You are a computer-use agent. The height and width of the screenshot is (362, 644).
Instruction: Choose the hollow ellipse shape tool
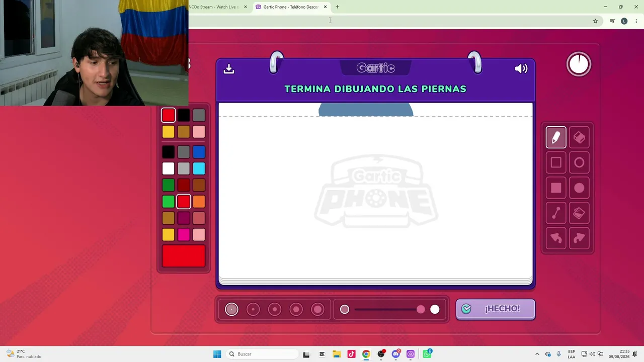click(579, 162)
